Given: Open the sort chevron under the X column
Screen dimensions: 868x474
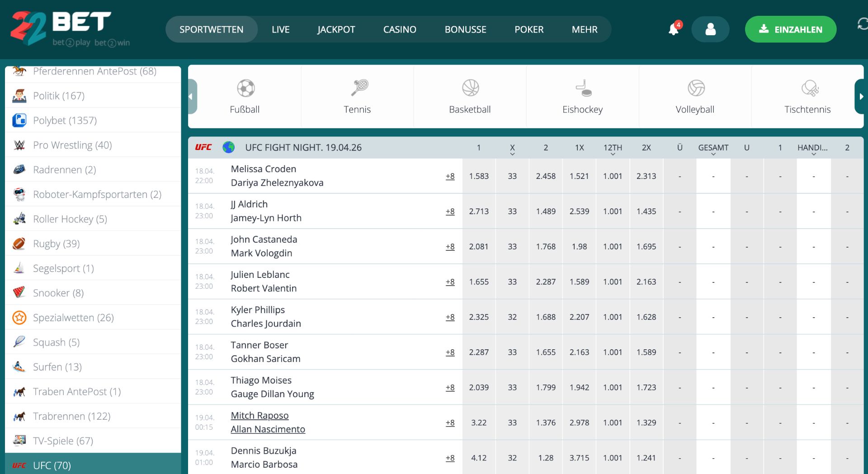Looking at the screenshot, I should pos(512,154).
